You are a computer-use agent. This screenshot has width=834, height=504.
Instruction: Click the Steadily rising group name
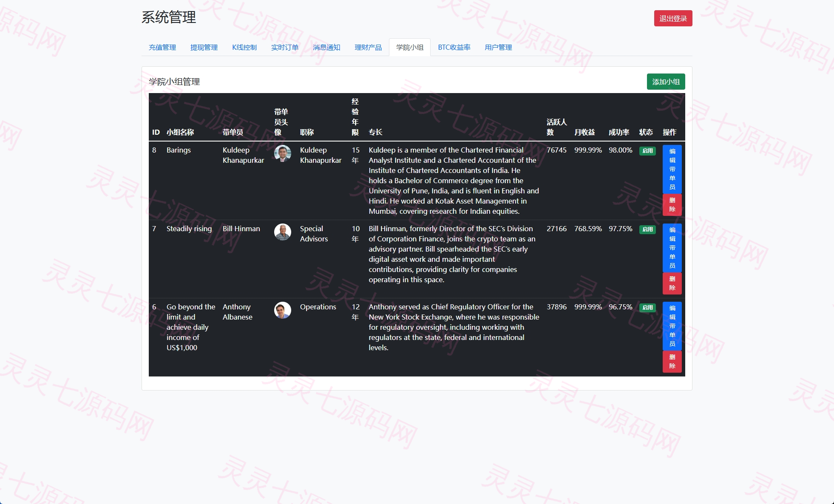189,229
